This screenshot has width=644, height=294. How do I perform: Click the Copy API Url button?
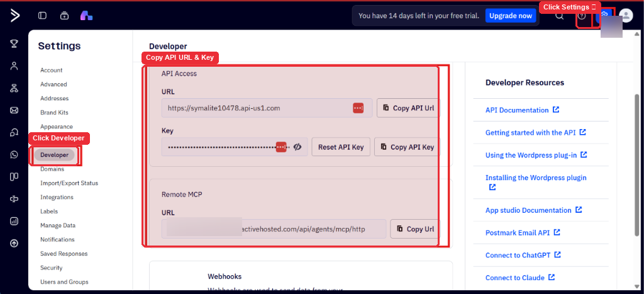tap(408, 108)
